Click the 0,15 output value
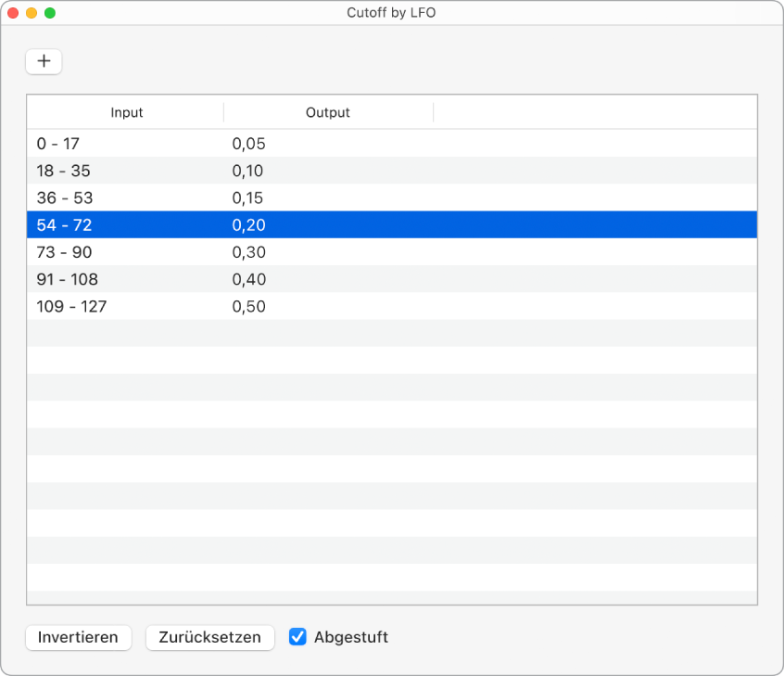The image size is (784, 676). coord(248,198)
